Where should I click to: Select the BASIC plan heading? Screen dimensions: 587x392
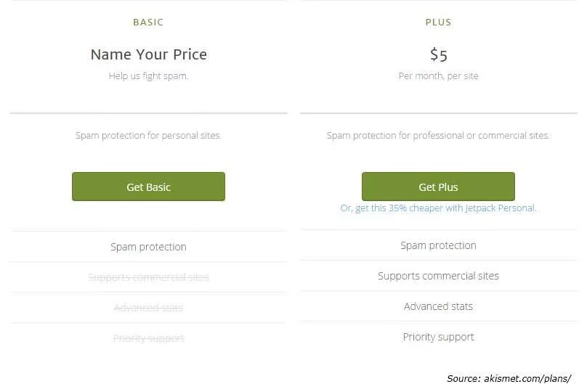pos(148,22)
